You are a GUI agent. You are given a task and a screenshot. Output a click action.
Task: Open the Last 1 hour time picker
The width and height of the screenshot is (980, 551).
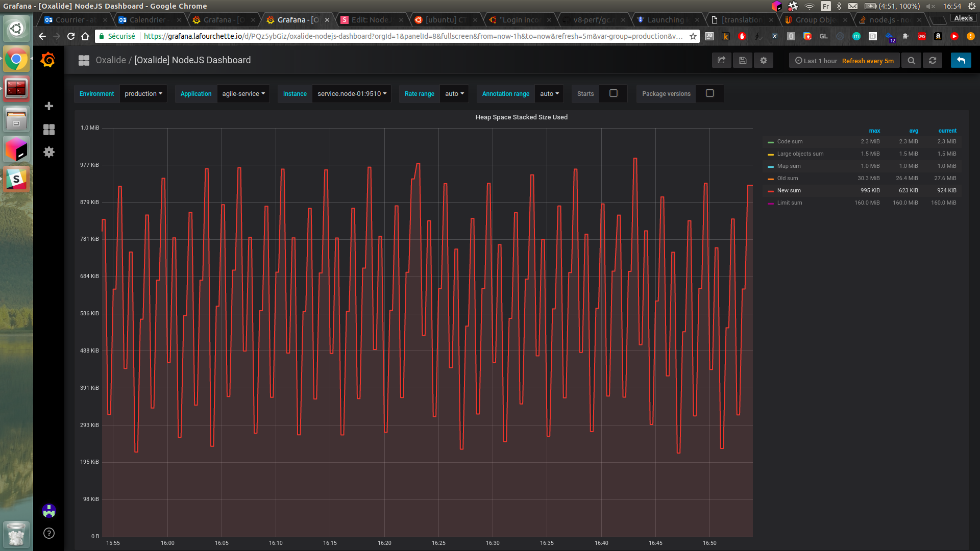pyautogui.click(x=816, y=61)
